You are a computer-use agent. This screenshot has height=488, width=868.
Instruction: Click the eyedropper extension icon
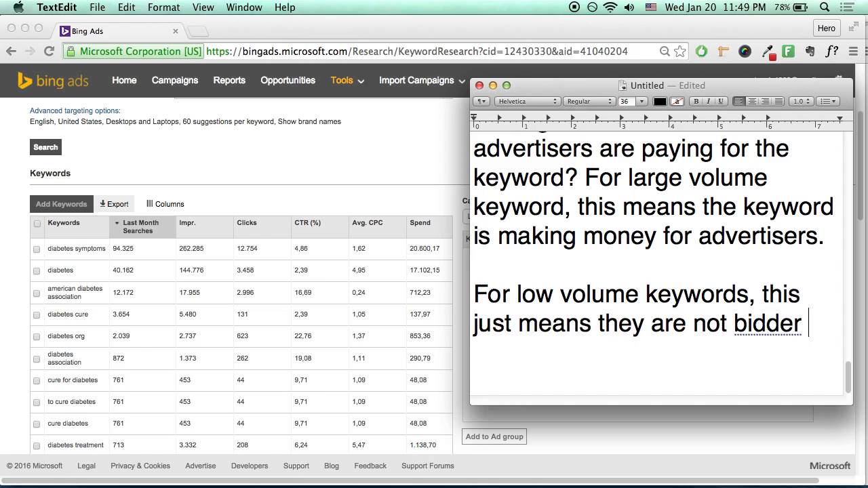coord(768,52)
